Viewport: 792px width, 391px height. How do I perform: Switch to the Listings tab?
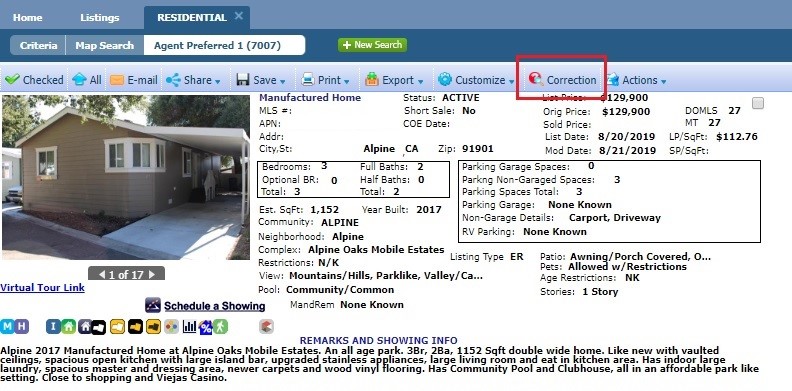100,17
